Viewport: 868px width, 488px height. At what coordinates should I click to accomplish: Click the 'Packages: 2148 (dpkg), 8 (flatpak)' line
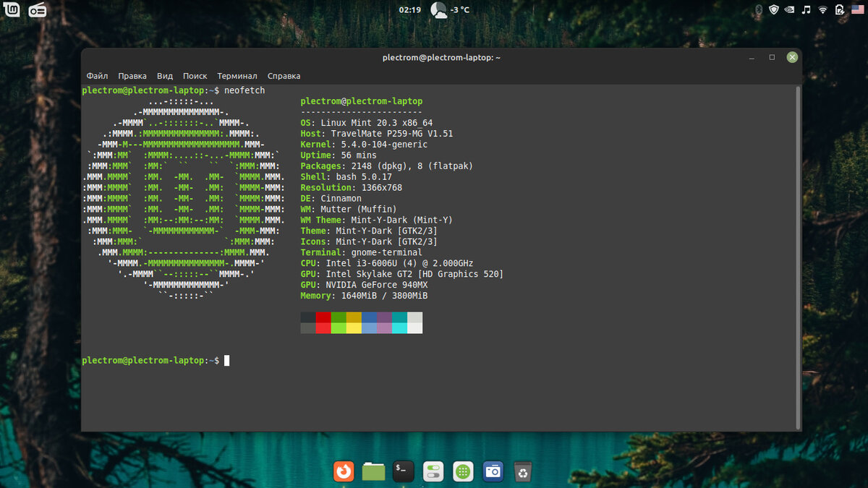(387, 166)
